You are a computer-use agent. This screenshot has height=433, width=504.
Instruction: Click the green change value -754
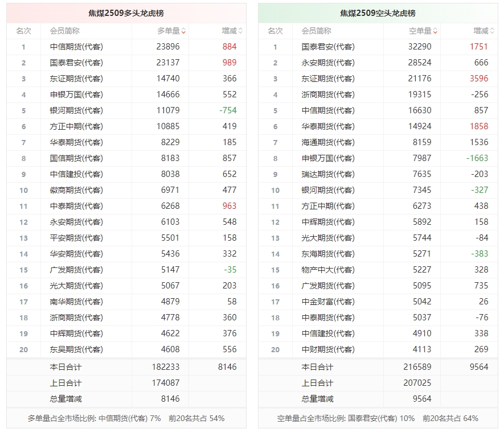pos(228,110)
